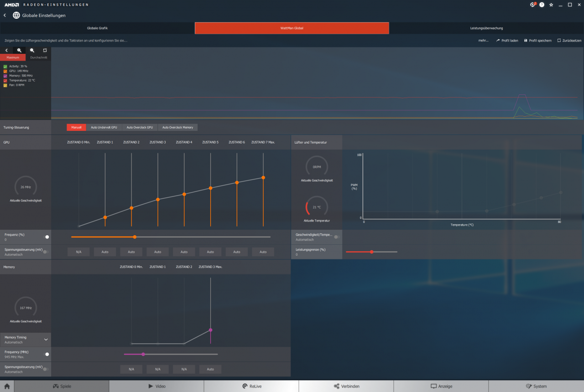Image resolution: width=584 pixels, height=392 pixels.
Task: Select Auto Overclock Memory
Action: (x=178, y=127)
